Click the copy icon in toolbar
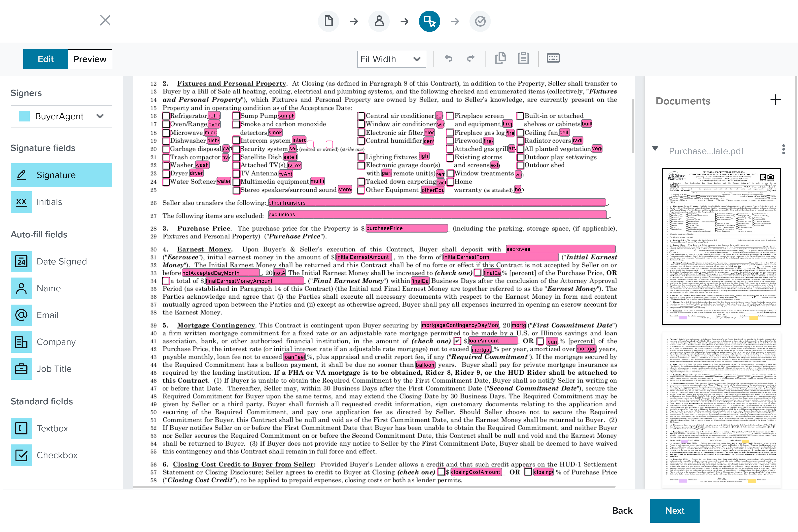Viewport: 798px width, 532px height. click(501, 58)
